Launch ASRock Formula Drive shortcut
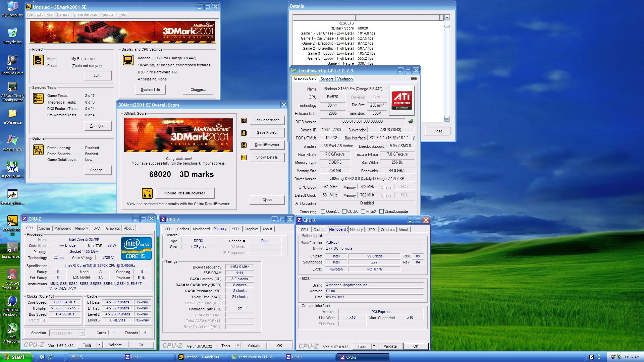644x362 pixels. pyautogui.click(x=12, y=64)
